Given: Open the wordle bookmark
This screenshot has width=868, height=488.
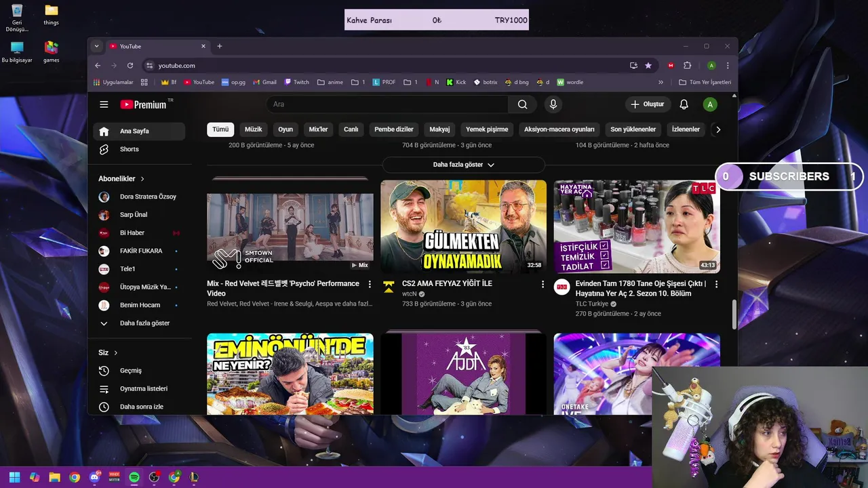Looking at the screenshot, I should point(570,82).
